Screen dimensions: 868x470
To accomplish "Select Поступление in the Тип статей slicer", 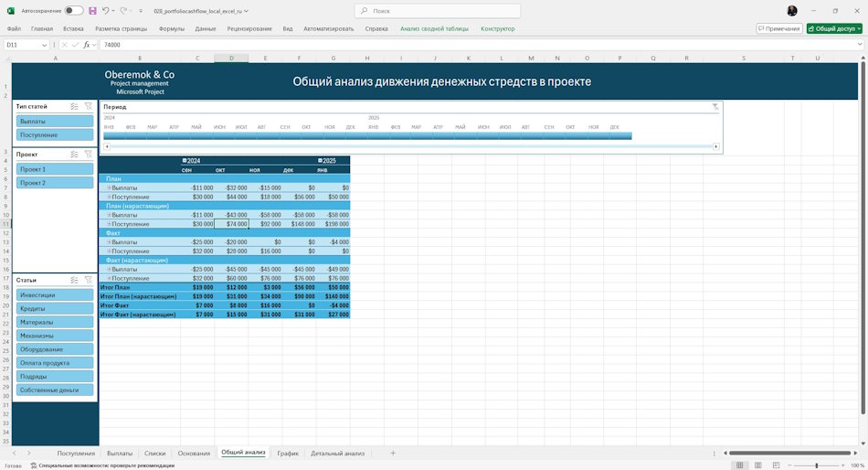I will 55,134.
